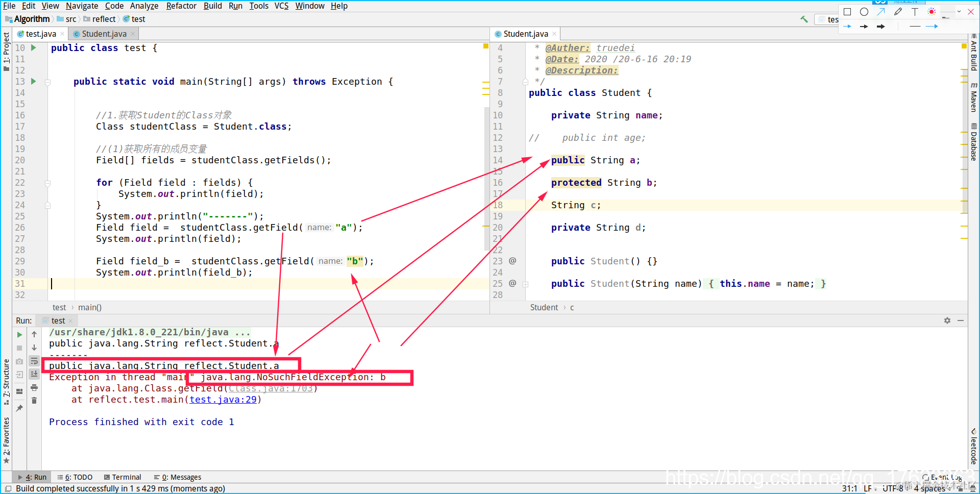The image size is (980, 494).
Task: Click the Algorithm project breadcrumb
Action: click(x=28, y=19)
